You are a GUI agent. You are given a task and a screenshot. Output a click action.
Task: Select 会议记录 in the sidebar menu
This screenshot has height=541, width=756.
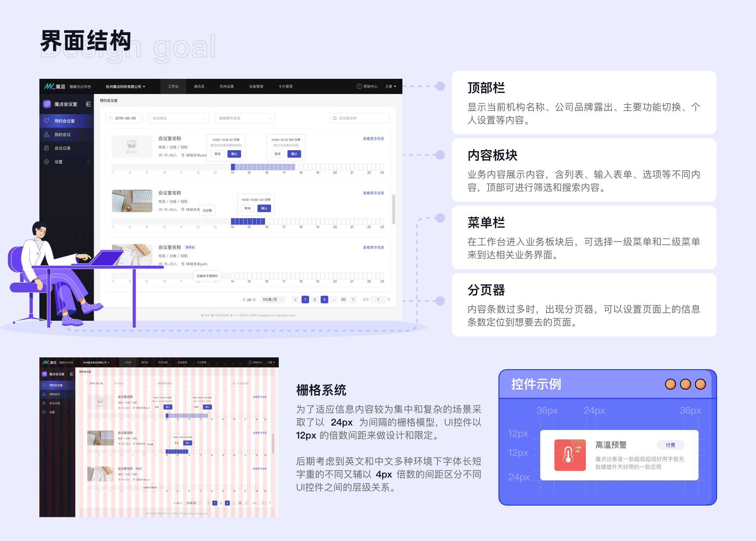[x=67, y=148]
